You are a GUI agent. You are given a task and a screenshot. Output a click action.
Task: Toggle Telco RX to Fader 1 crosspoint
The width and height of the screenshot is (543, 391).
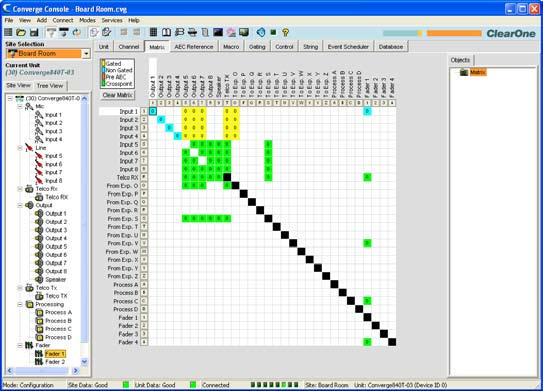coord(367,177)
